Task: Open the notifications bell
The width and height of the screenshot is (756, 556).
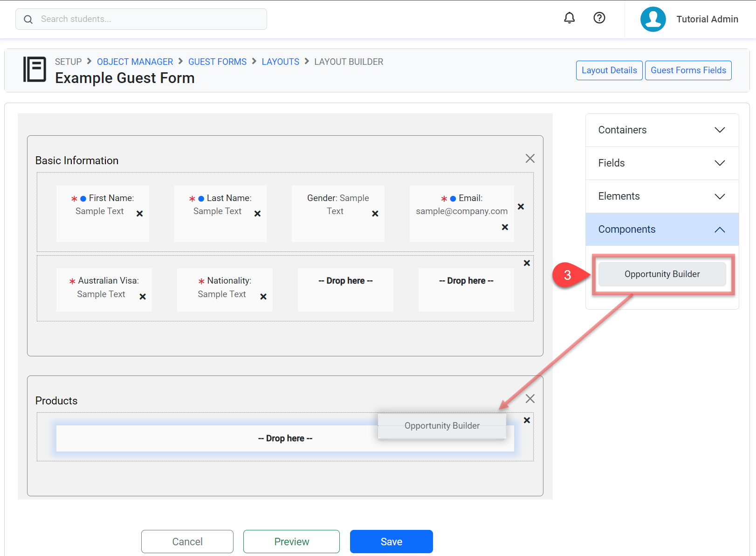Action: tap(569, 18)
